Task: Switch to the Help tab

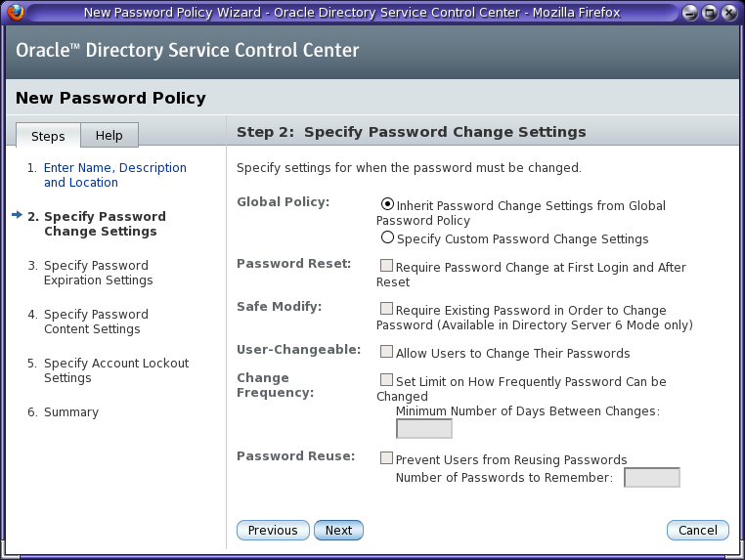Action: 110,136
